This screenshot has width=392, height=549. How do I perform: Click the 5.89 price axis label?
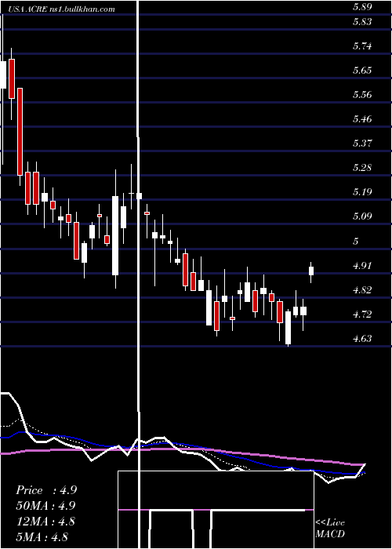(362, 6)
